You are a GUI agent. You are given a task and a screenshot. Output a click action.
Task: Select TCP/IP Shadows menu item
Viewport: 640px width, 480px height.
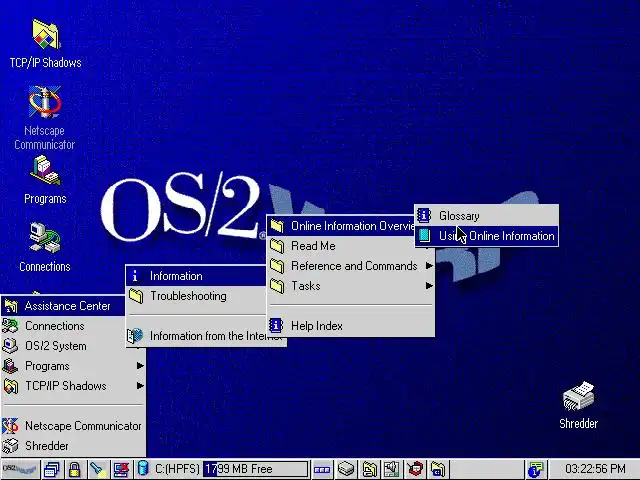coord(73,386)
